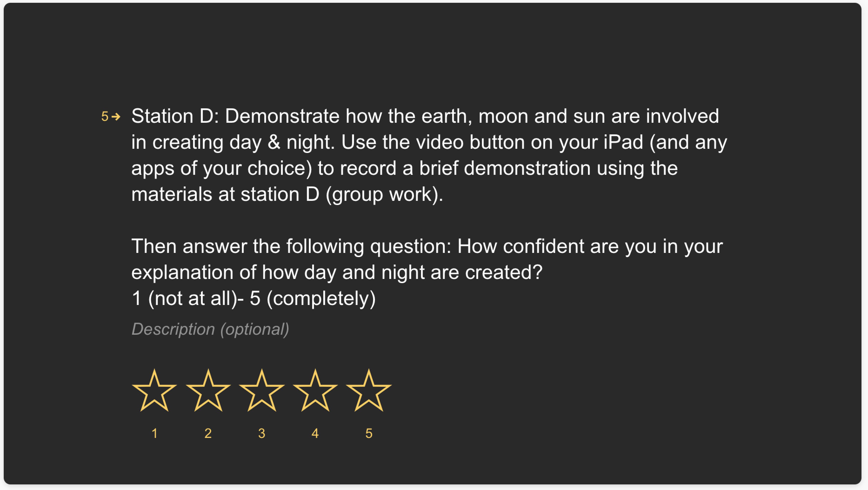The width and height of the screenshot is (868, 490).
Task: Select the fifth star for completely confident
Action: pos(369,391)
